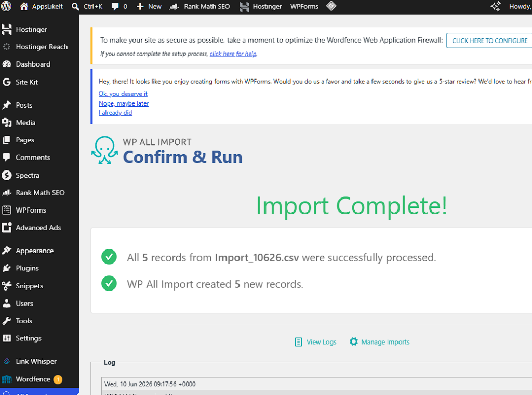This screenshot has width=532, height=395.
Task: Open the + New dropdown in admin bar
Action: pyautogui.click(x=149, y=6)
